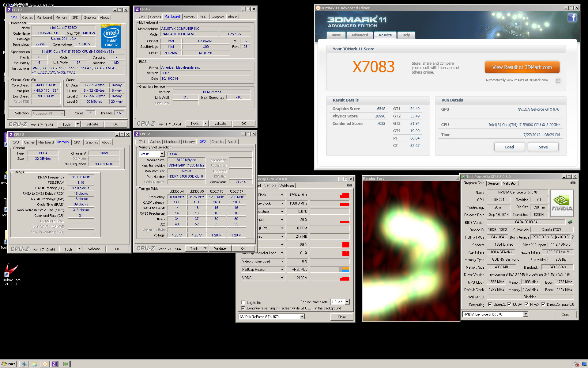Viewport: 588px width, 368px height.
Task: Click the X7083 score text
Action: pos(373,67)
